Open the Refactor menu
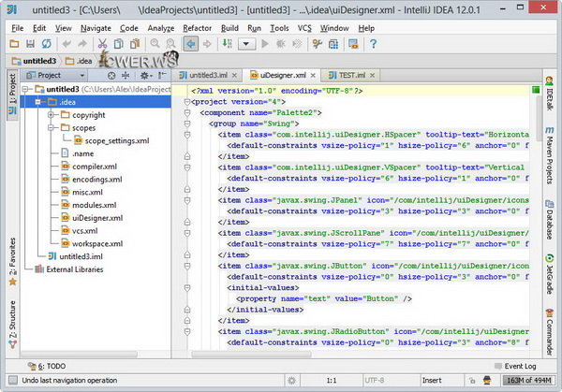This screenshot has width=562, height=392. [197, 28]
